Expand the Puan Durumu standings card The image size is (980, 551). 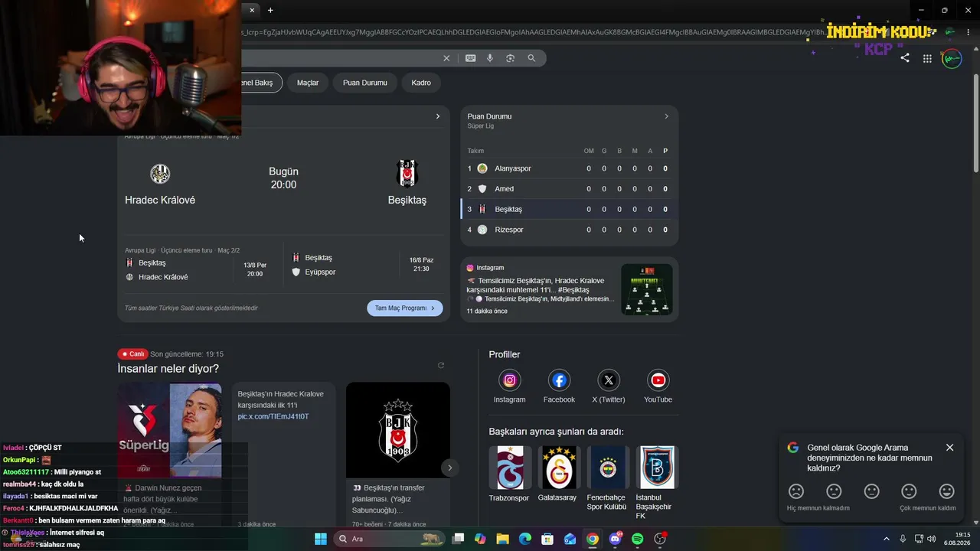point(666,116)
